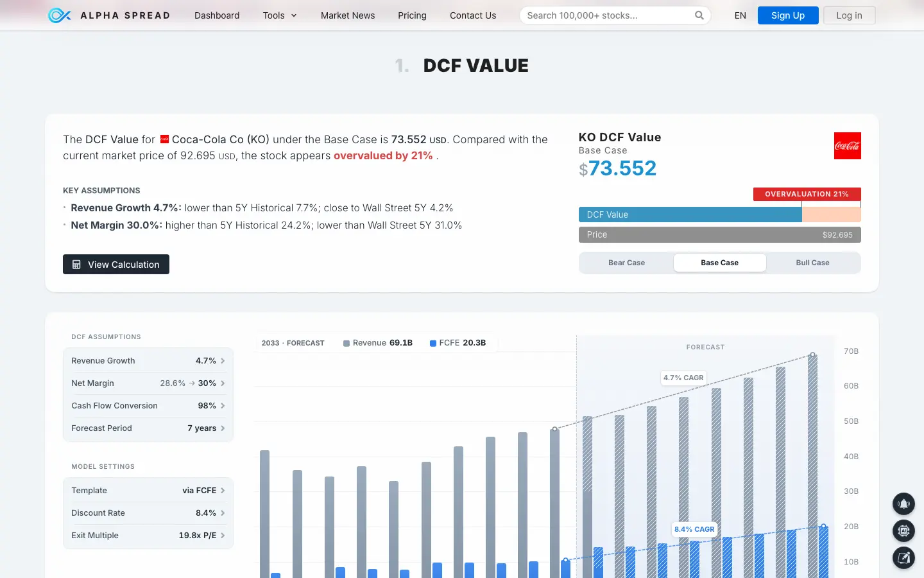
Task: Click the Sign Up button
Action: coord(788,15)
